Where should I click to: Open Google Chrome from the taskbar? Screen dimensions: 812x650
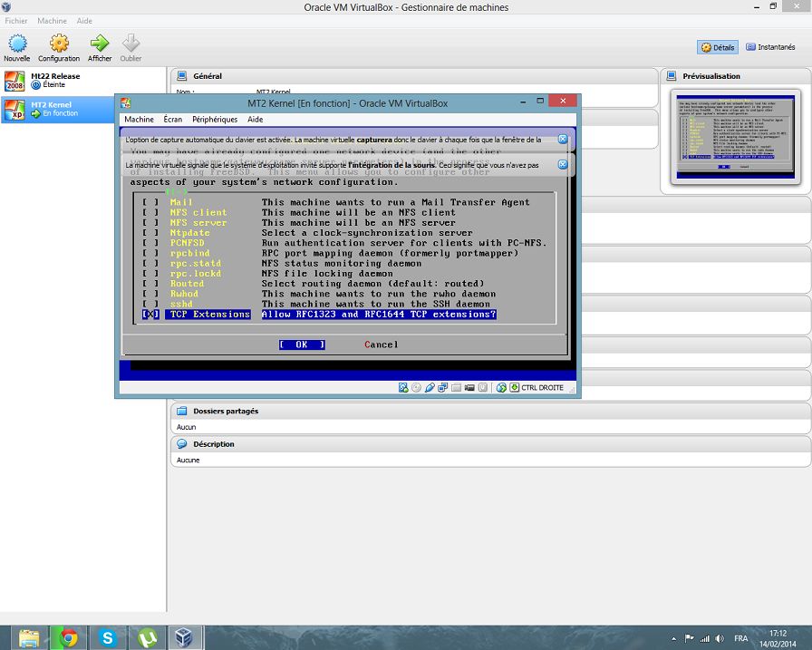(x=68, y=638)
